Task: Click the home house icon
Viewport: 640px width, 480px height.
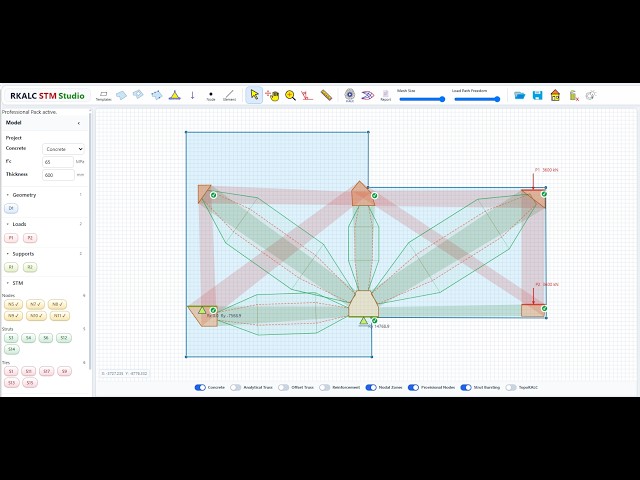Action: coord(555,96)
